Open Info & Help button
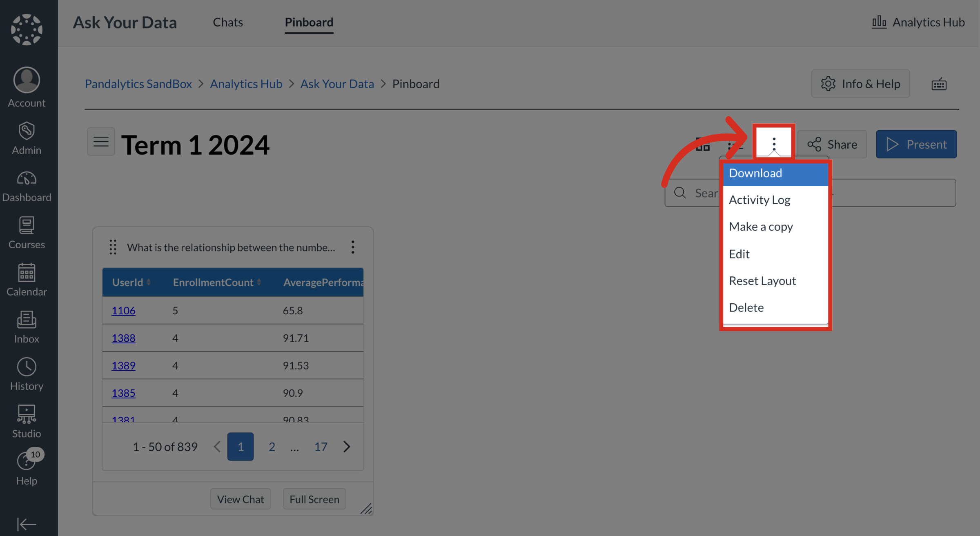Screen dimensions: 980x536 click(x=861, y=84)
